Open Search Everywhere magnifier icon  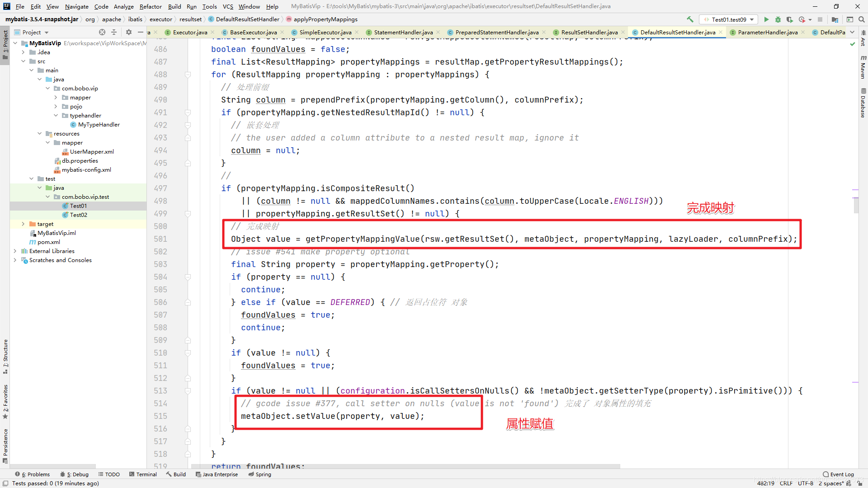862,19
